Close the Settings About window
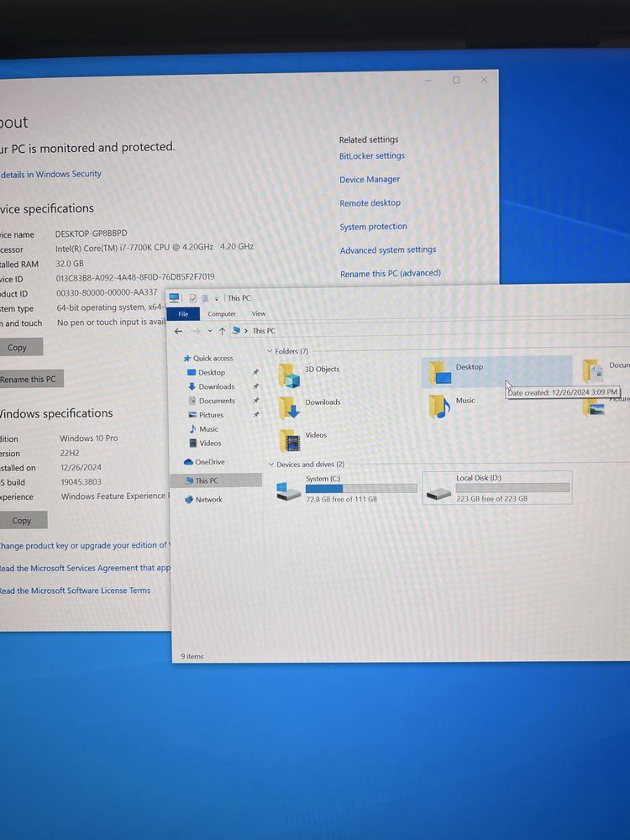The image size is (630, 840). pyautogui.click(x=485, y=79)
